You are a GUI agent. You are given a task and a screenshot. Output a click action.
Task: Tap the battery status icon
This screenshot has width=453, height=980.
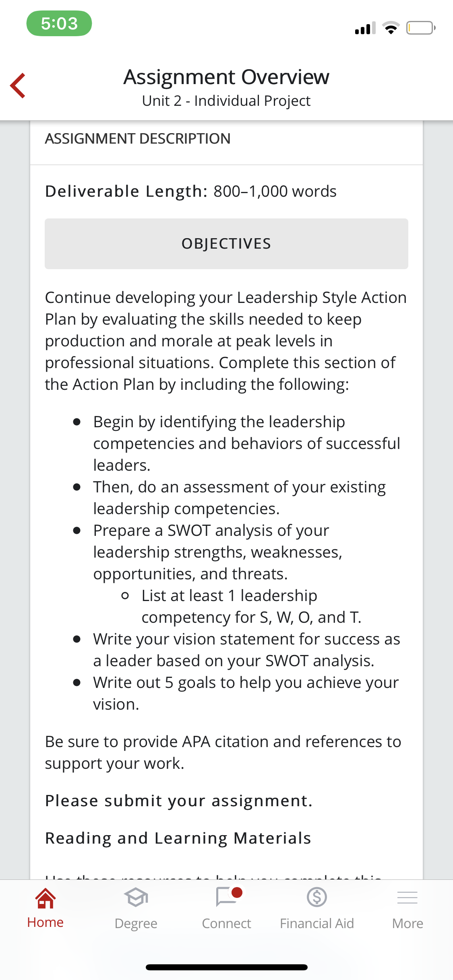(421, 28)
